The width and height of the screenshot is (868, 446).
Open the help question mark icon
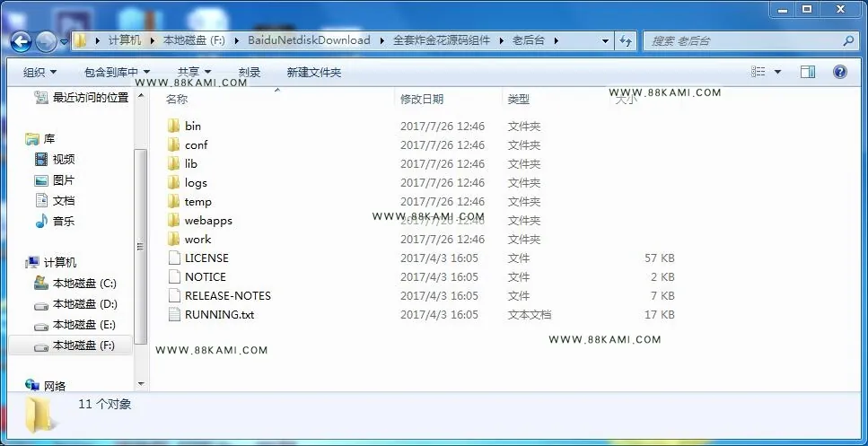[840, 72]
